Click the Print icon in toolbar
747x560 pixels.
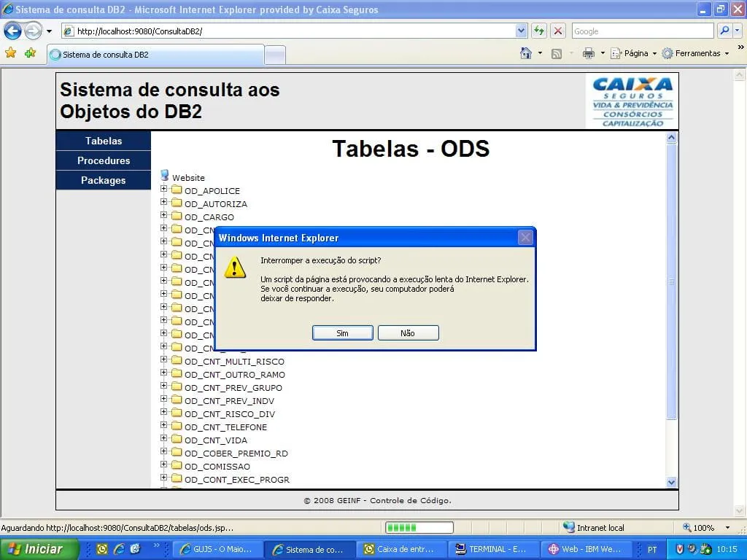point(589,53)
